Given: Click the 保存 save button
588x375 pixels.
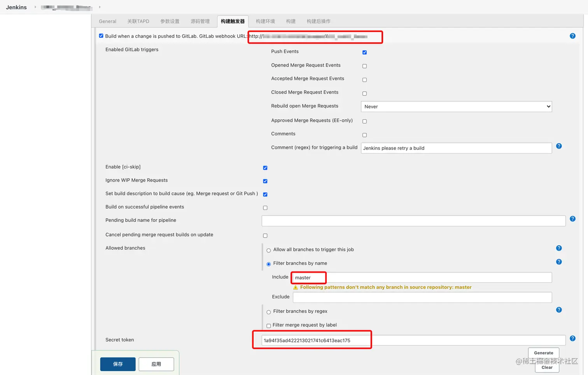Looking at the screenshot, I should (118, 364).
